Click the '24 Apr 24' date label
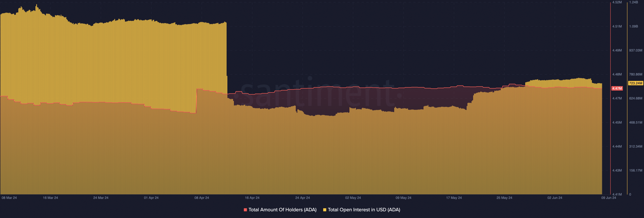This screenshot has height=218, width=644. (x=302, y=198)
